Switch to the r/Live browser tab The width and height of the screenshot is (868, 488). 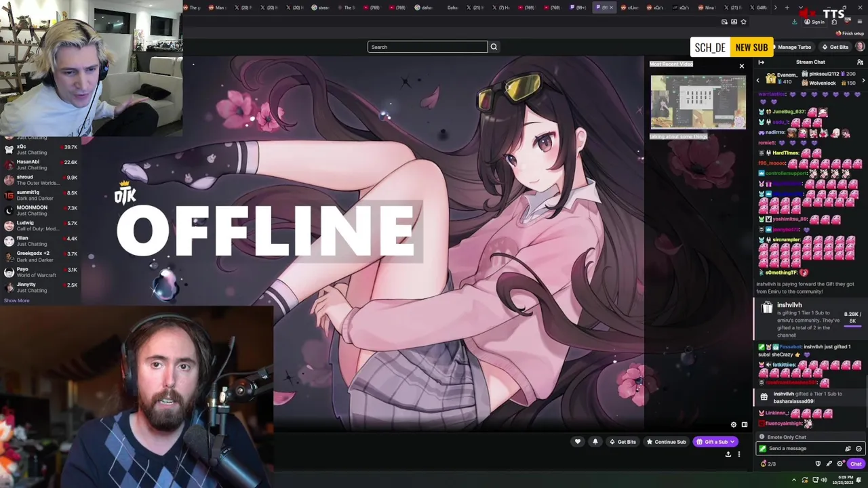coord(630,7)
